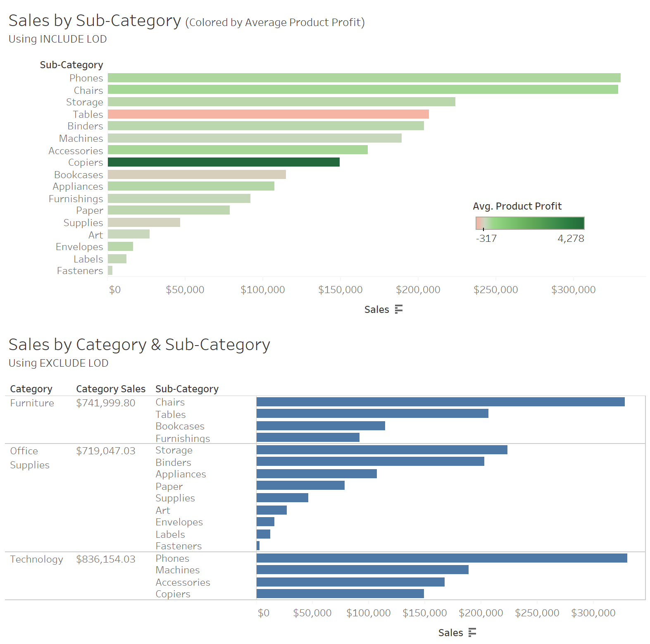Click the Fasteners label in the bottom chart
Viewport: 650px width, 644px height.
pos(179,546)
